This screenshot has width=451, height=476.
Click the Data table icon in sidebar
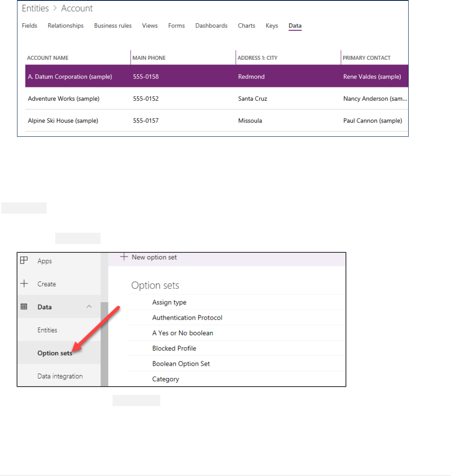[x=24, y=307]
